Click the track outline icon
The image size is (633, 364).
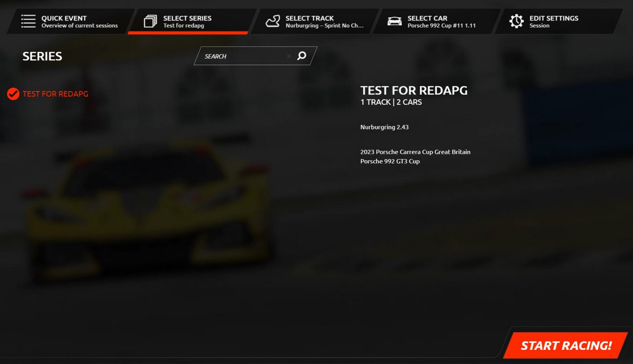point(272,21)
